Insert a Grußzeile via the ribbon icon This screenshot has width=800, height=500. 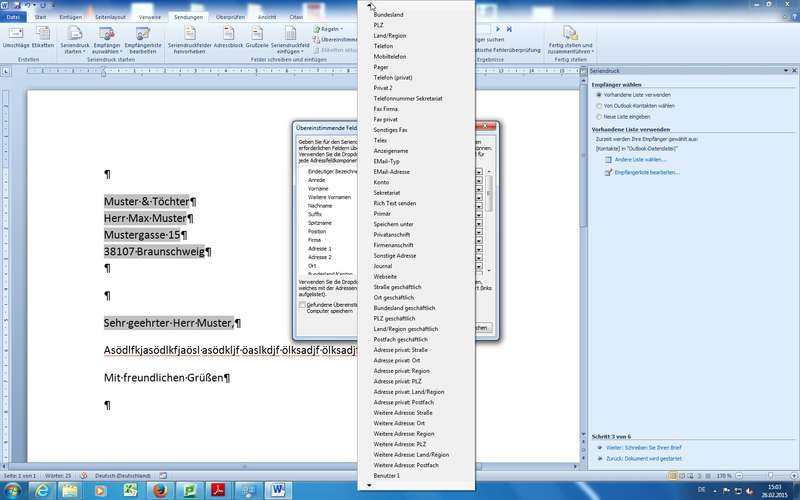pos(258,38)
